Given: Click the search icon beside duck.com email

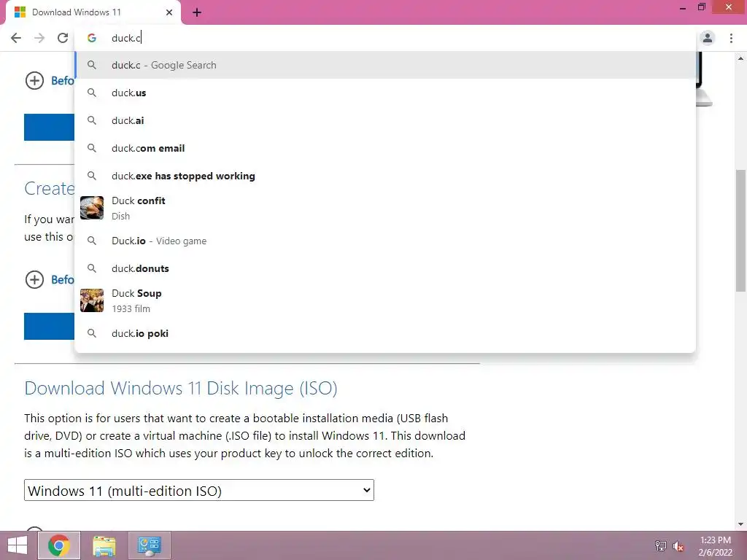Looking at the screenshot, I should pyautogui.click(x=91, y=148).
